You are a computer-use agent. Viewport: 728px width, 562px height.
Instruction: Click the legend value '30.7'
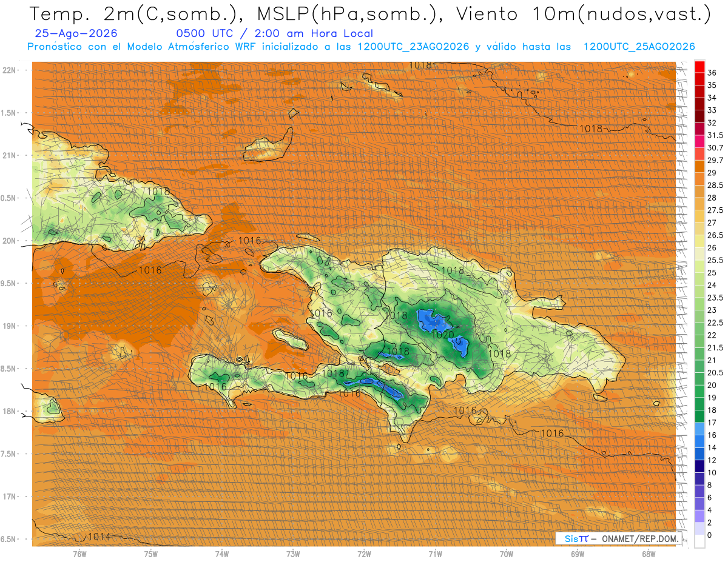pos(715,148)
